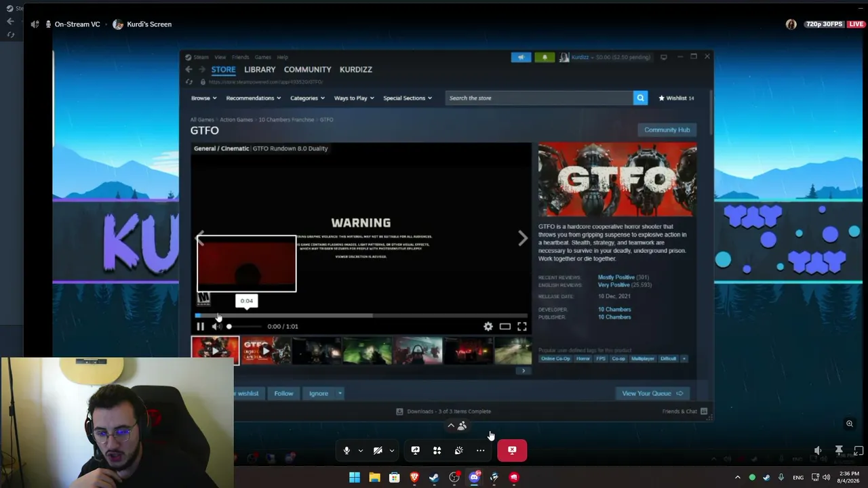Pause the GTFO trailer video

(200, 326)
